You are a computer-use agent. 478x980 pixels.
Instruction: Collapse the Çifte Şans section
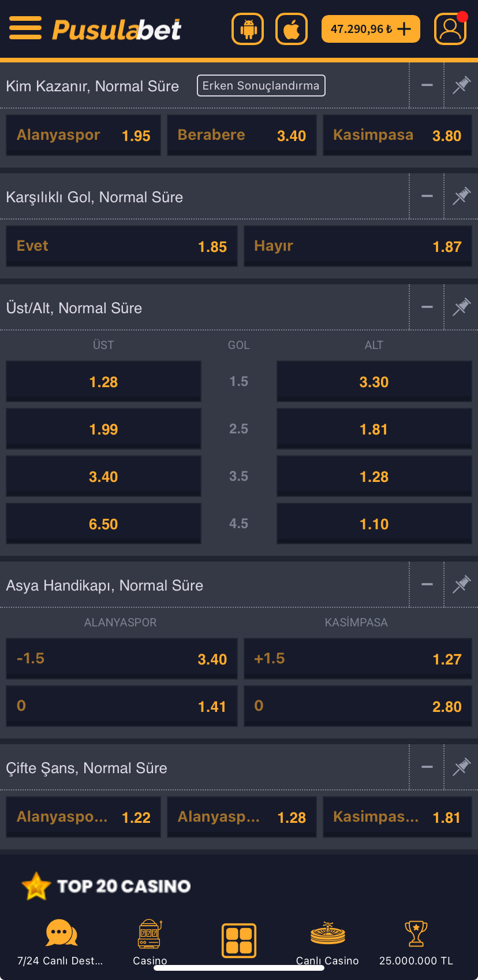[x=427, y=767]
